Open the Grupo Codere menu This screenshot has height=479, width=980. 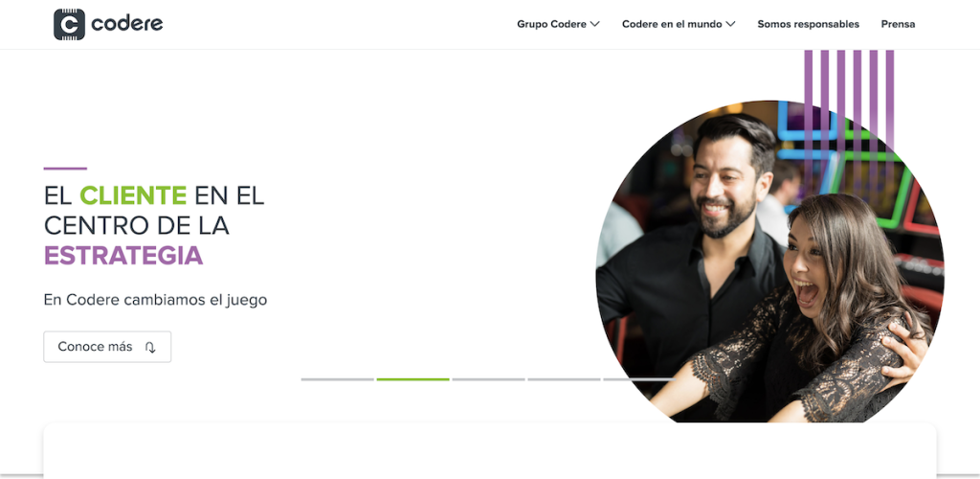point(558,24)
